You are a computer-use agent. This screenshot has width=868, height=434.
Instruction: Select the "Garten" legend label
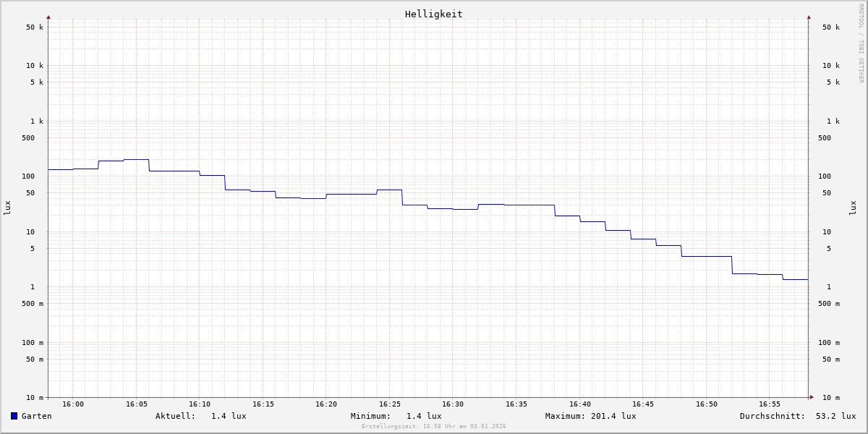(x=37, y=416)
